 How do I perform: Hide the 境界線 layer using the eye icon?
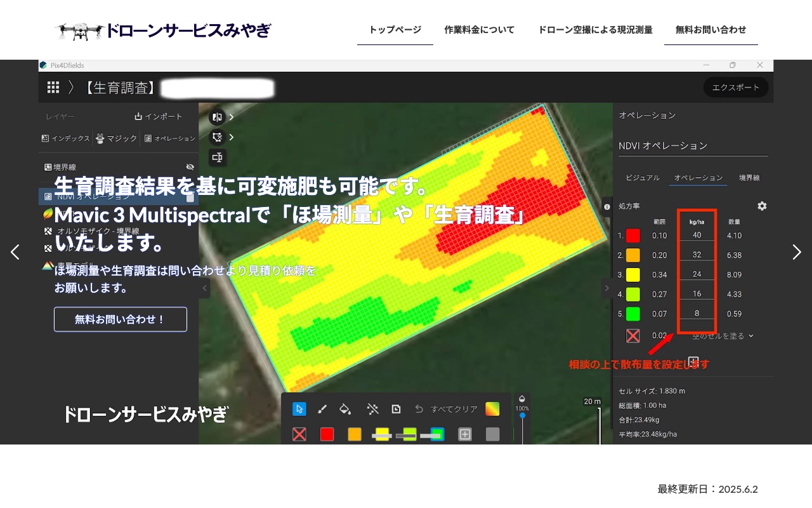[189, 166]
